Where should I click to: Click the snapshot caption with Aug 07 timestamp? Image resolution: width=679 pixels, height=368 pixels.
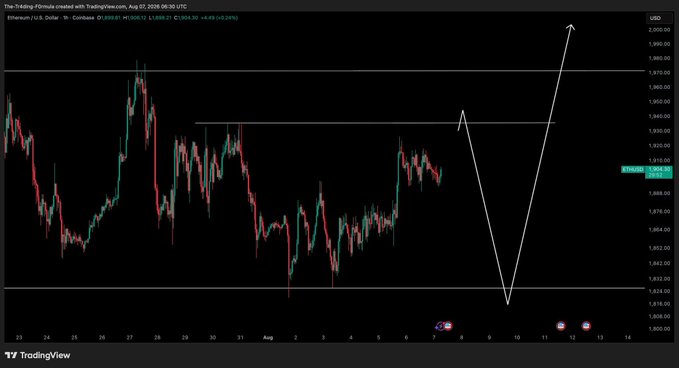96,6
